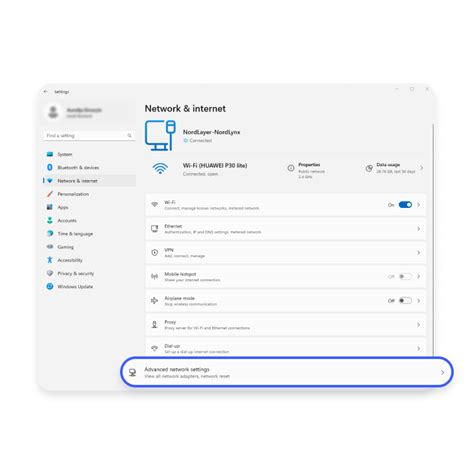Screen dimensions: 474x474
Task: Click in the Find a setting search box
Action: (x=89, y=135)
